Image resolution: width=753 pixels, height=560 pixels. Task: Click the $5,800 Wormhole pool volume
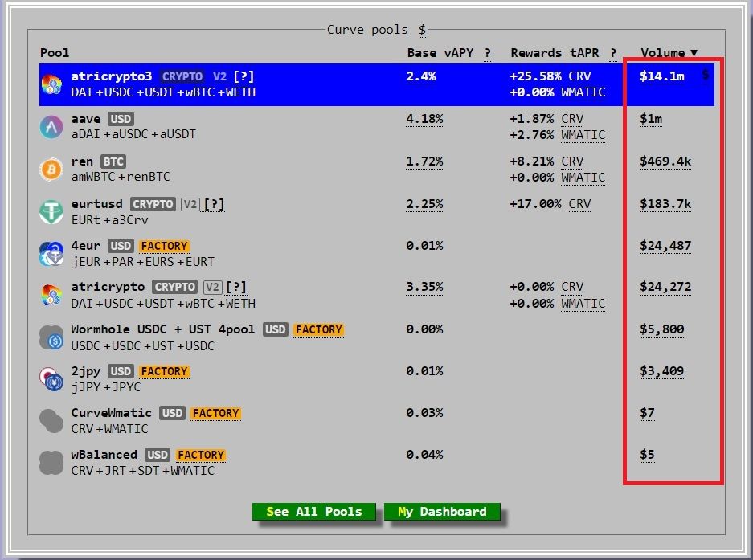click(661, 329)
